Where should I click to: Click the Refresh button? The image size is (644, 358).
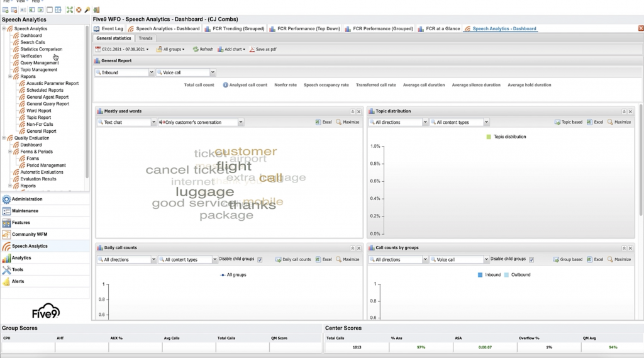[x=203, y=49]
